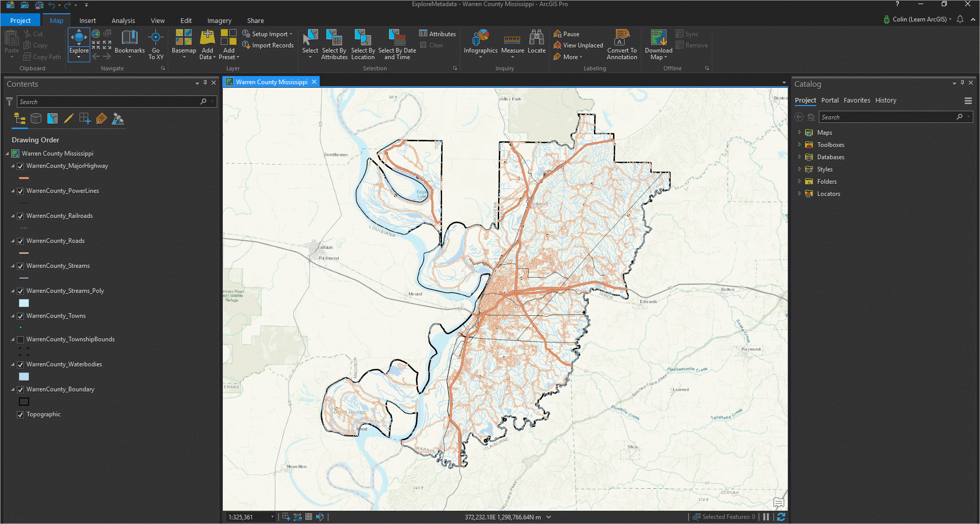Toggle WarrenCounty_Boundary layer visibility
Screen dimensions: 980x524
20,390
